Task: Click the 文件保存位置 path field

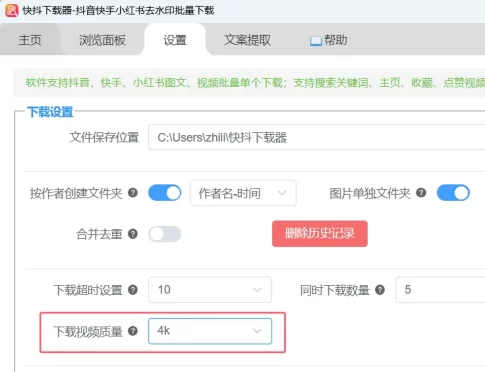Action: tap(317, 137)
